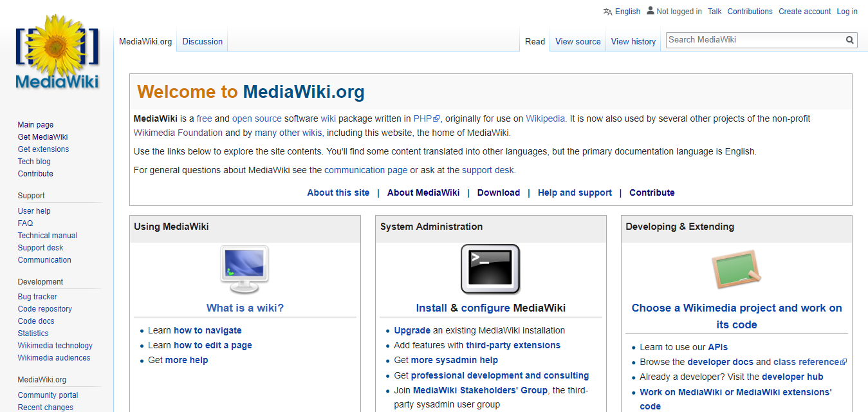868x412 pixels.
Task: Select the Read tab
Action: pyautogui.click(x=535, y=41)
